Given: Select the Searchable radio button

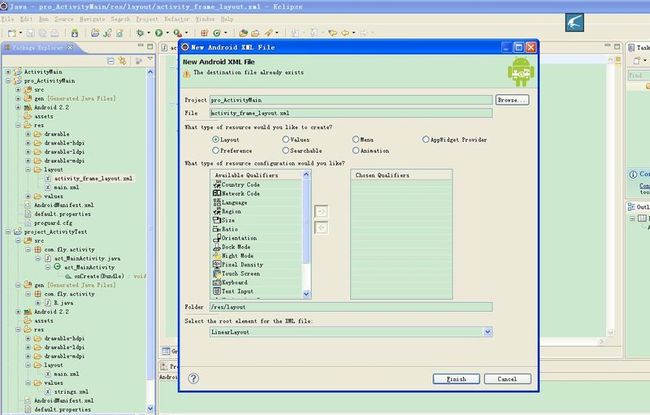Looking at the screenshot, I should (286, 150).
